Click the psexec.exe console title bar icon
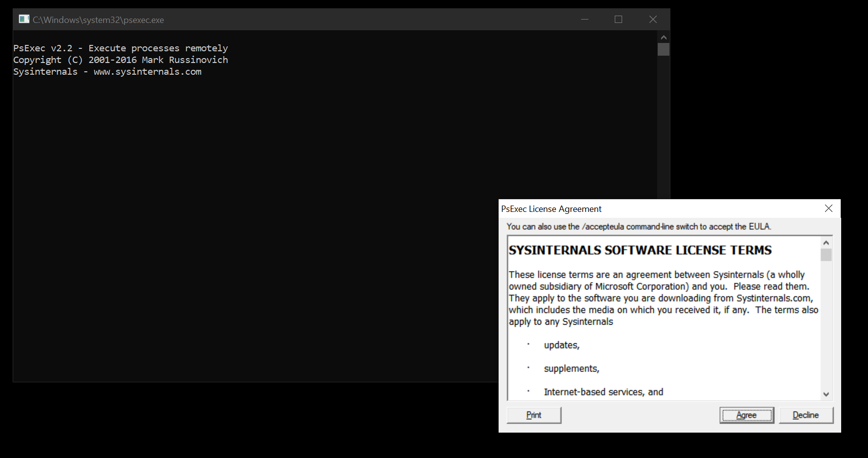Screen dimensions: 868x458 [24, 19]
